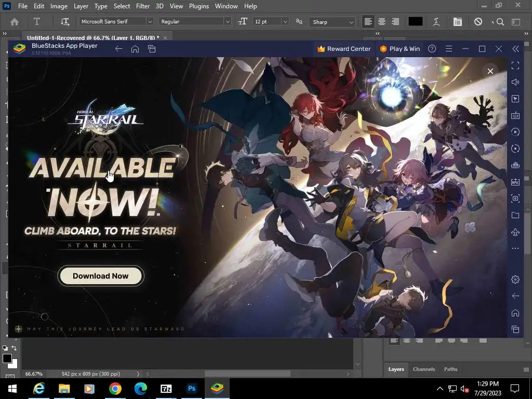The width and height of the screenshot is (532, 399).
Task: Open the font family dropdown Microsoft Sans Serif
Action: pyautogui.click(x=116, y=21)
